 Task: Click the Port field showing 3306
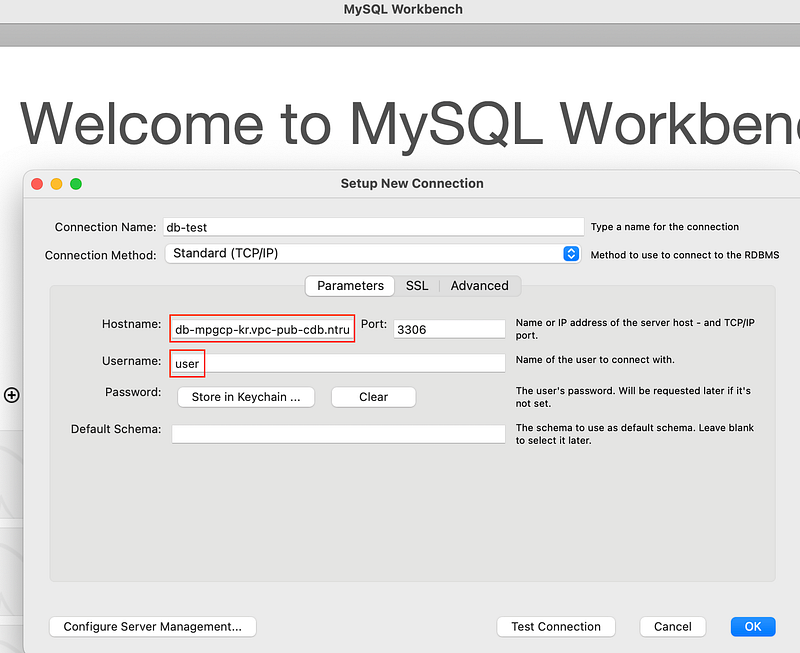pos(449,329)
